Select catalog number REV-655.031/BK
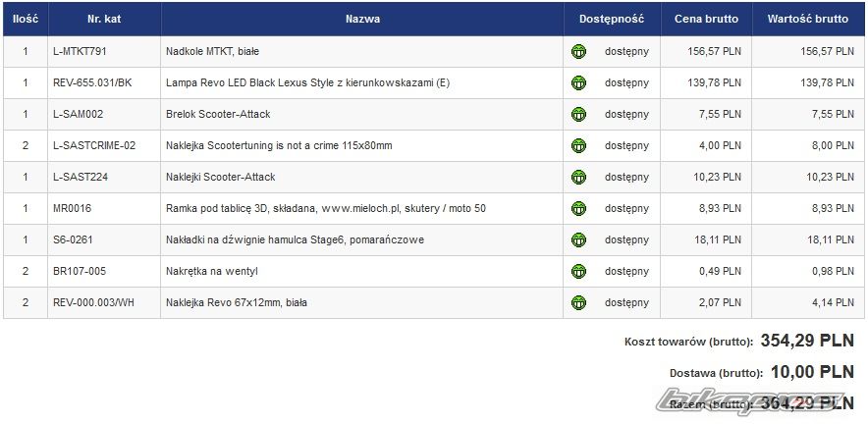Viewport: 868px width, 424px height. [92, 83]
